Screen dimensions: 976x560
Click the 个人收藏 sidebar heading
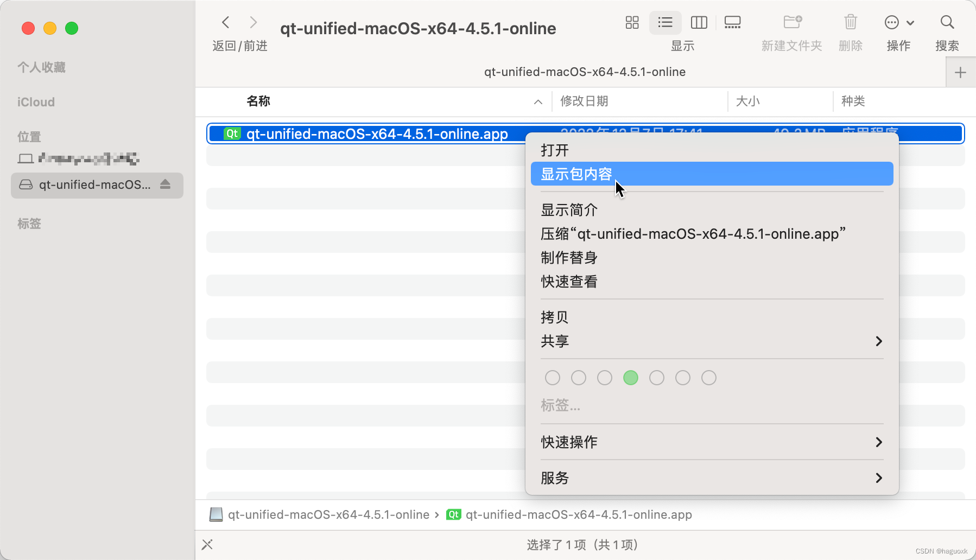pyautogui.click(x=41, y=67)
